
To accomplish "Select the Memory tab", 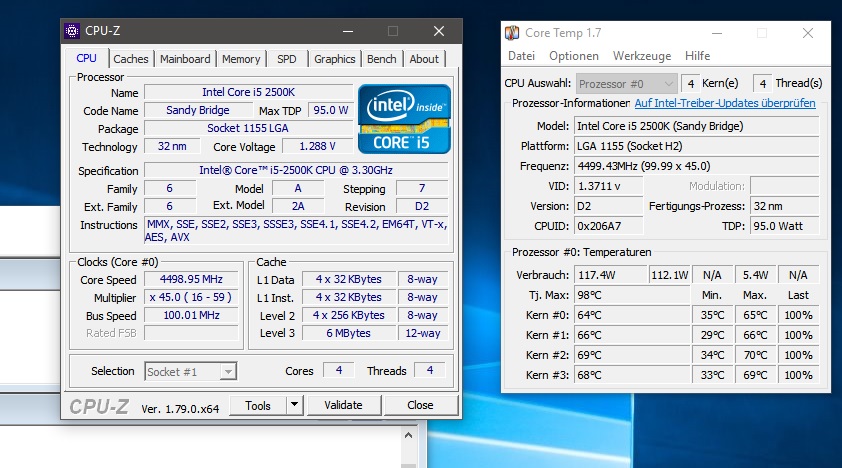I will tap(241, 59).
